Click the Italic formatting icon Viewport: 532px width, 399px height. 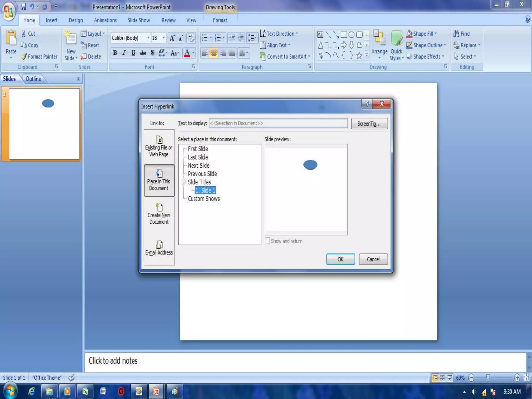click(x=124, y=53)
